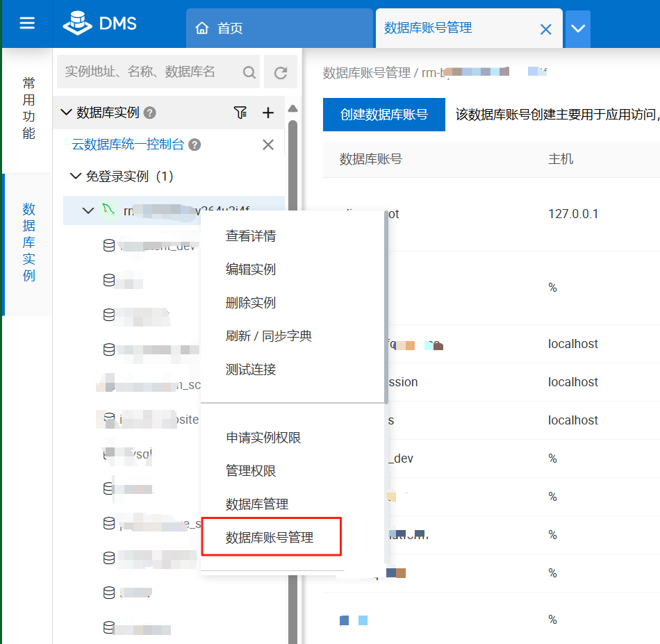Collapse the rm- instance tree node
The width and height of the screenshot is (660, 644).
coord(88,210)
